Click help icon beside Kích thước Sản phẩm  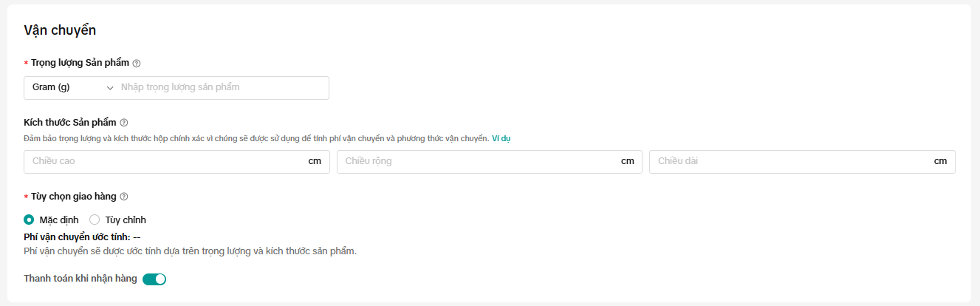point(124,123)
